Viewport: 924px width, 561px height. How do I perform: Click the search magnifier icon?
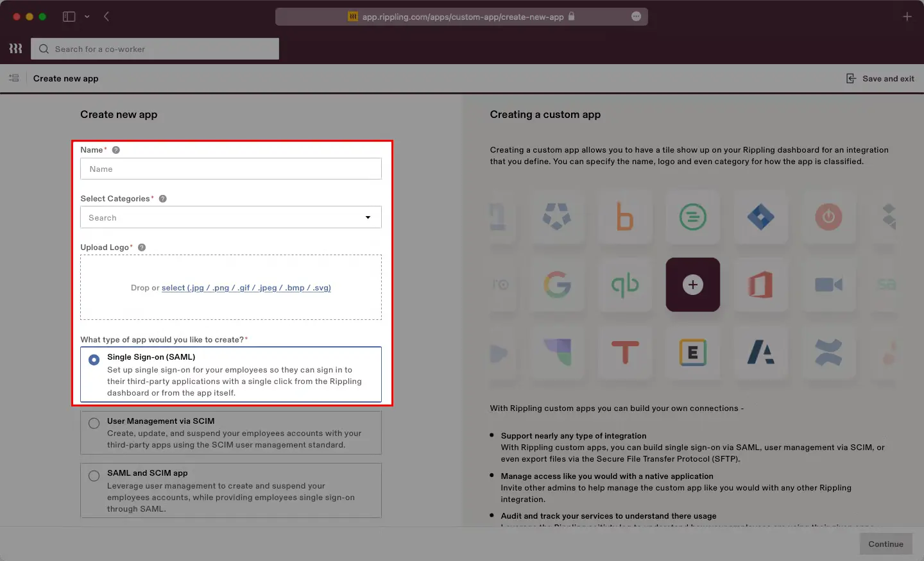(44, 49)
